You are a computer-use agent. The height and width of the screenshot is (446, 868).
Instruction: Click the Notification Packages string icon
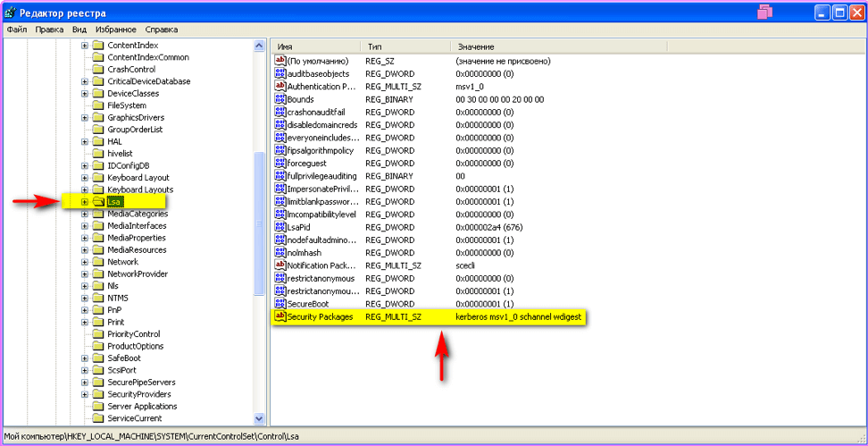(x=280, y=265)
